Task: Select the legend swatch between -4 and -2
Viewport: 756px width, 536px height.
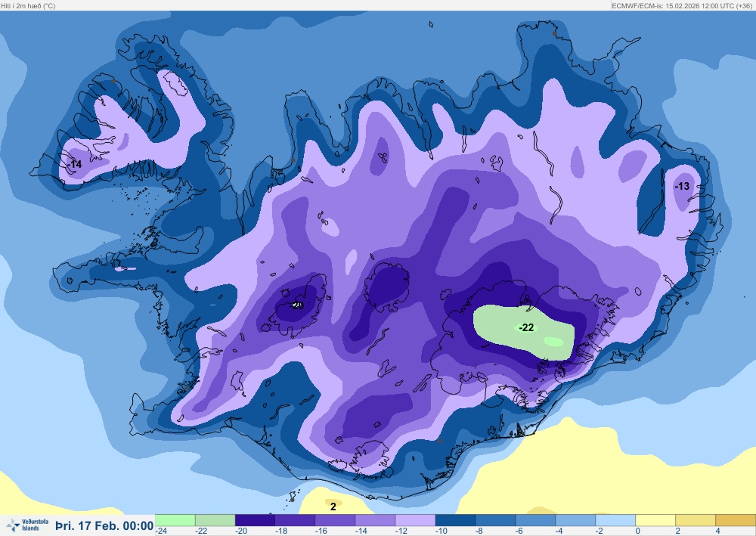Action: coord(575,520)
